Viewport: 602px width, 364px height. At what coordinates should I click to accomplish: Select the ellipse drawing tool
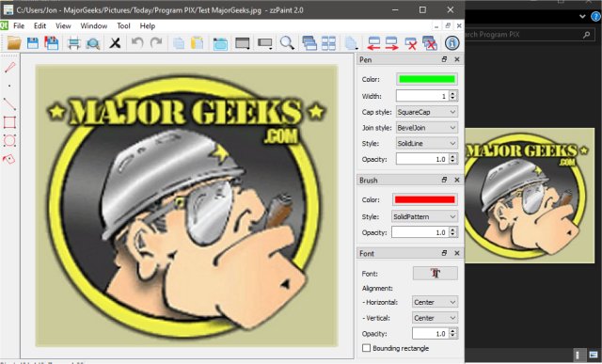[9, 140]
